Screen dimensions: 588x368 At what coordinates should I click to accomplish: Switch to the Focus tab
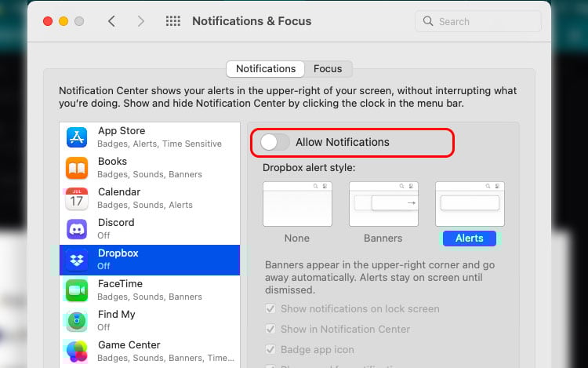[x=328, y=69]
